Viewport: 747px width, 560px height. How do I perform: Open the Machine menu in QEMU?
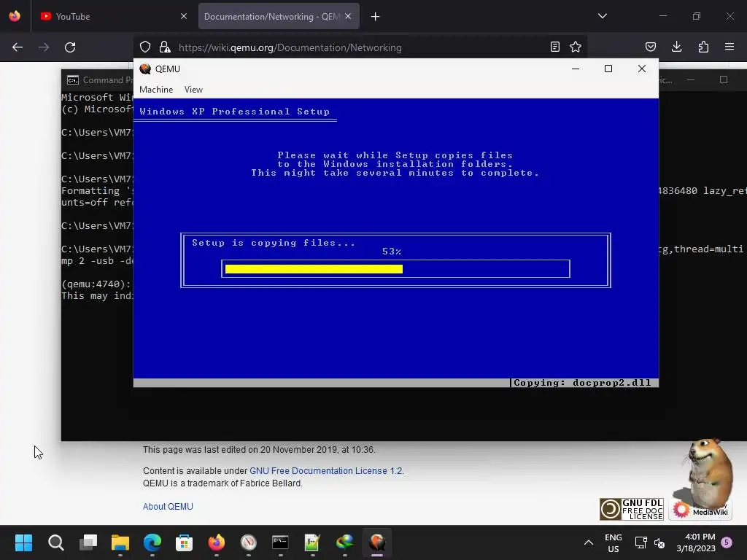pyautogui.click(x=156, y=90)
